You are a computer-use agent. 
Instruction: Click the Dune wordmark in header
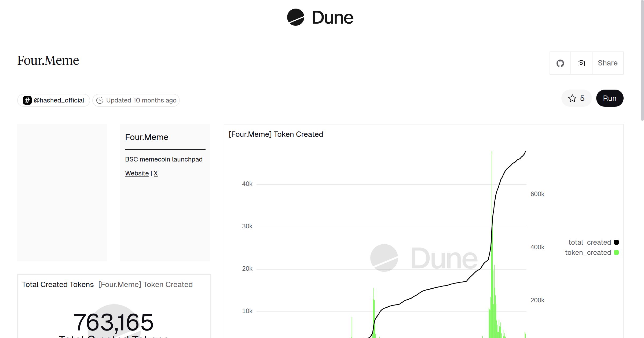pyautogui.click(x=332, y=18)
